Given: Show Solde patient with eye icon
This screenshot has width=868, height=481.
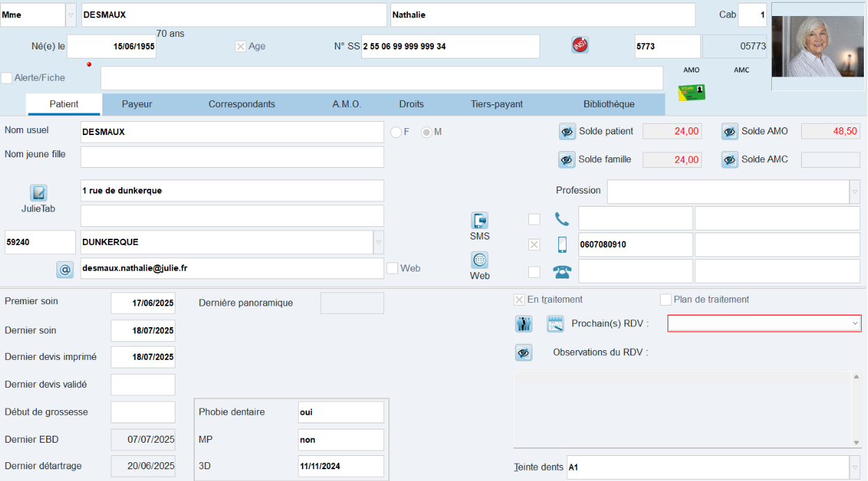Looking at the screenshot, I should [x=567, y=132].
